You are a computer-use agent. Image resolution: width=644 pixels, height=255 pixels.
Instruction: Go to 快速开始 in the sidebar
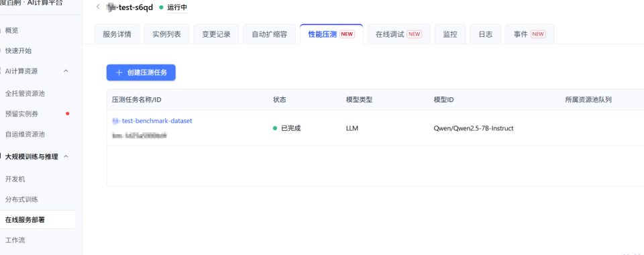[x=18, y=51]
